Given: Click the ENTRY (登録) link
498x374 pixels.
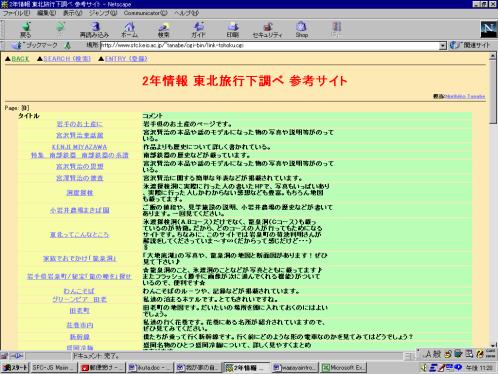Looking at the screenshot, I should pos(126,59).
